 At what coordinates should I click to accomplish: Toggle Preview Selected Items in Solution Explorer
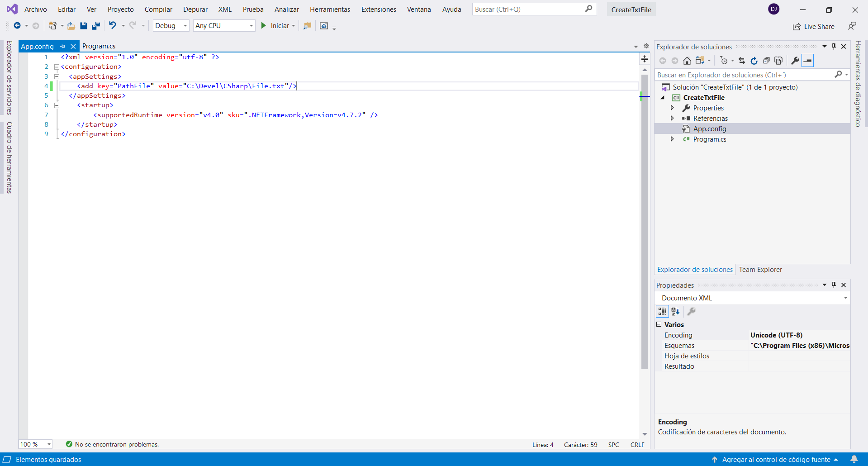click(x=807, y=61)
